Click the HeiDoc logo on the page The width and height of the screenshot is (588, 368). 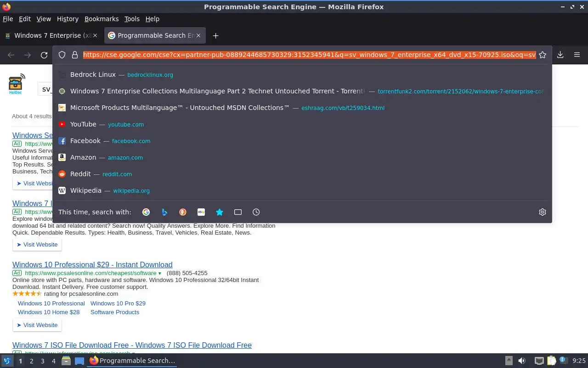[17, 84]
